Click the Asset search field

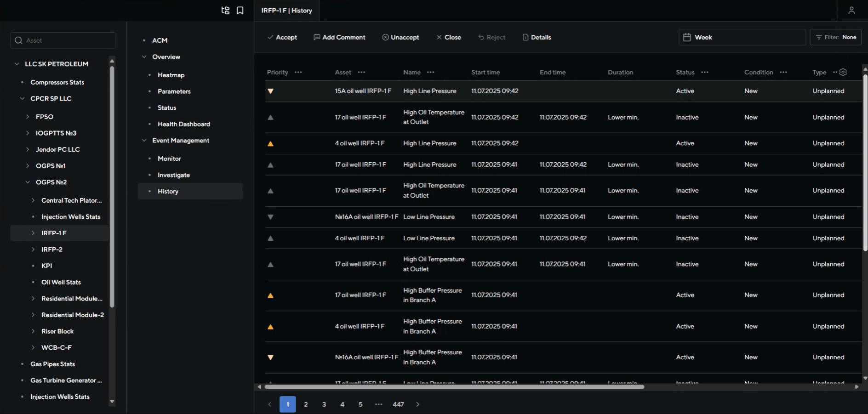tap(63, 40)
